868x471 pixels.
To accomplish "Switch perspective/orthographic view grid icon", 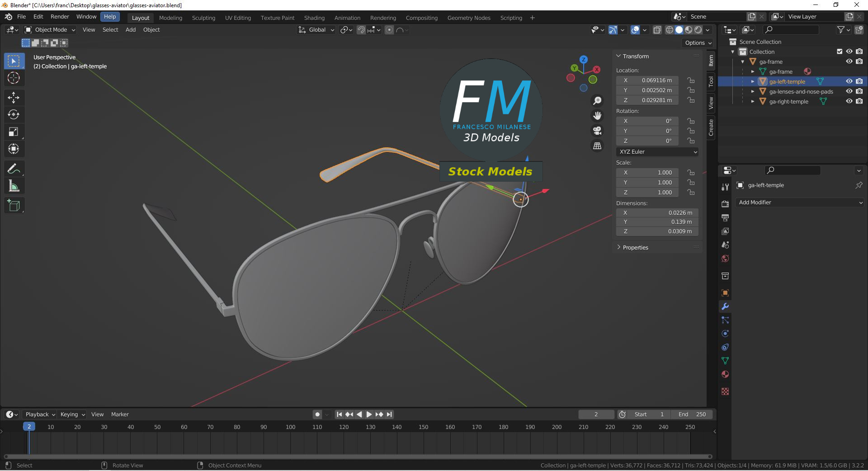I will 597,146.
